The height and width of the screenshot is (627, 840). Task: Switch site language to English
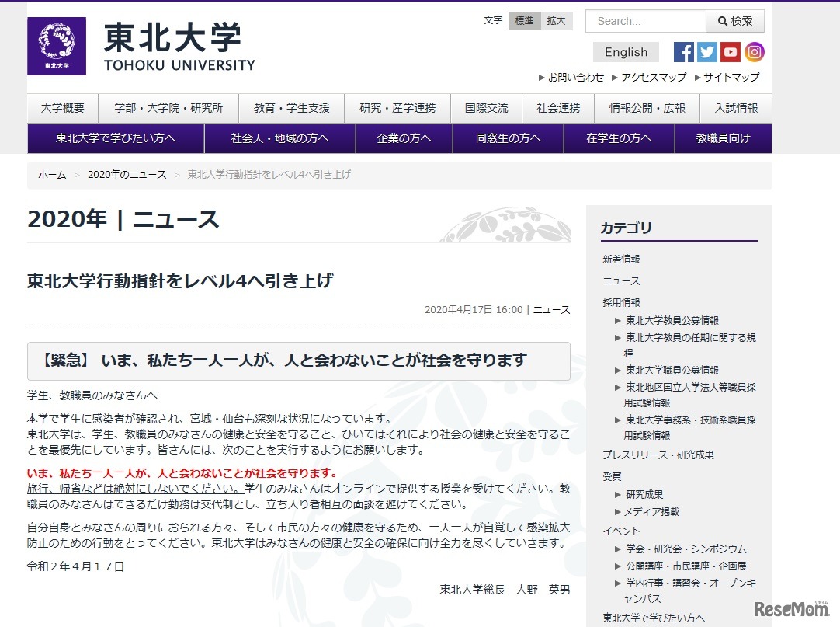tap(626, 52)
